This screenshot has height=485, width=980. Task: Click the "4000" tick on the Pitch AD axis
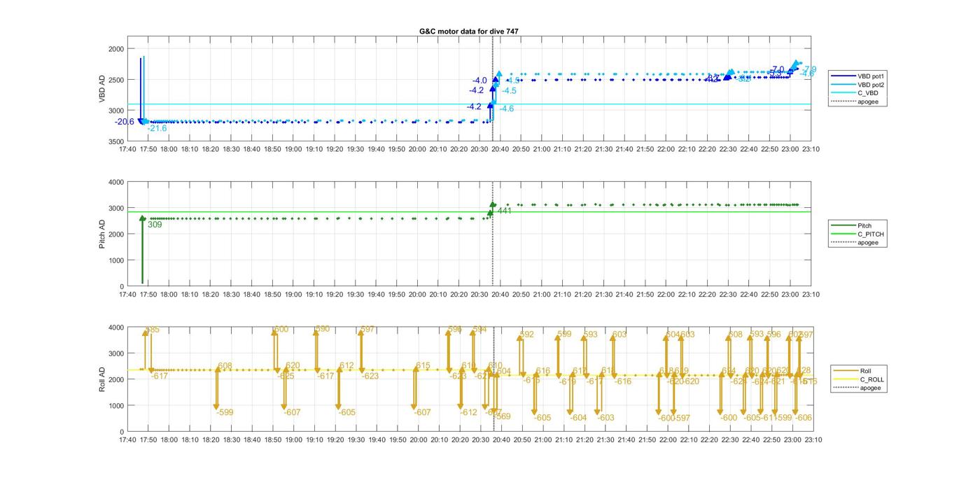pyautogui.click(x=116, y=183)
